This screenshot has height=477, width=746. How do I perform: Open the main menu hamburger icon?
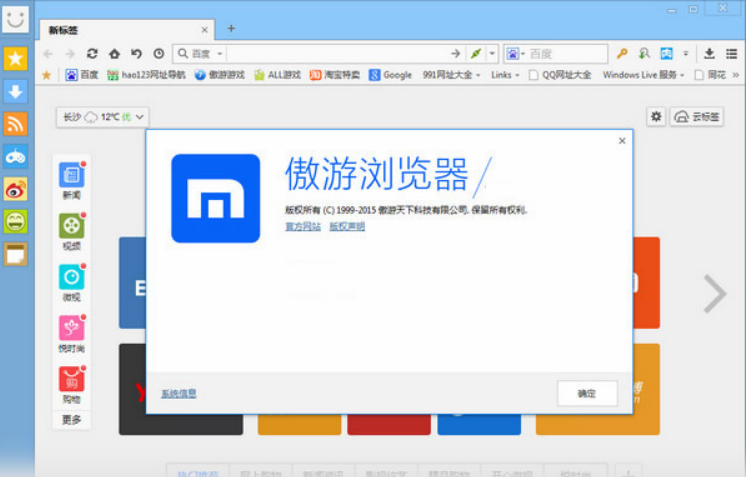(732, 54)
